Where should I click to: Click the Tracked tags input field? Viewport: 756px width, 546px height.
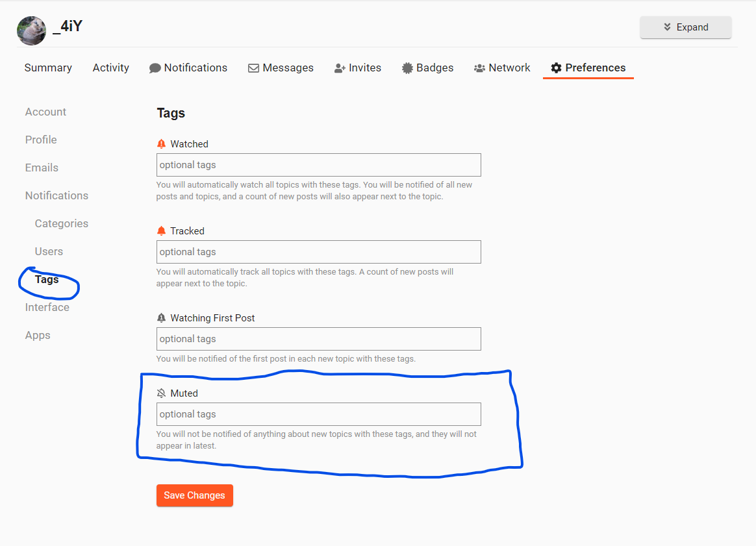[319, 252]
